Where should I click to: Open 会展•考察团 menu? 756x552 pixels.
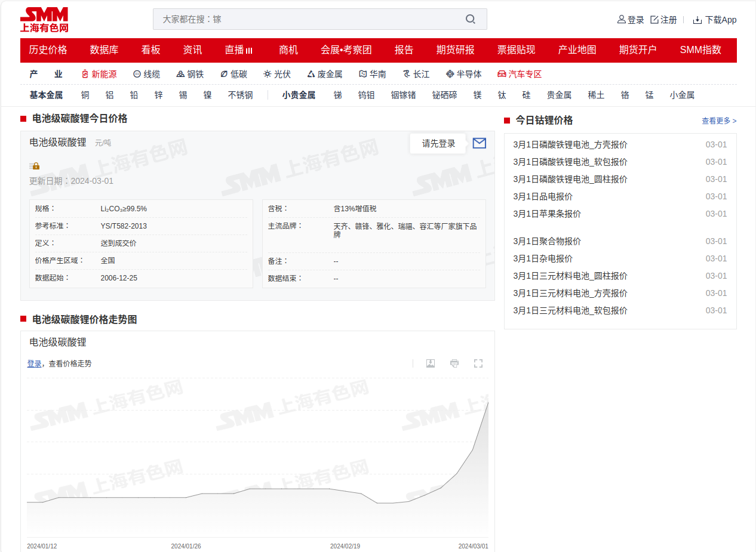[346, 50]
